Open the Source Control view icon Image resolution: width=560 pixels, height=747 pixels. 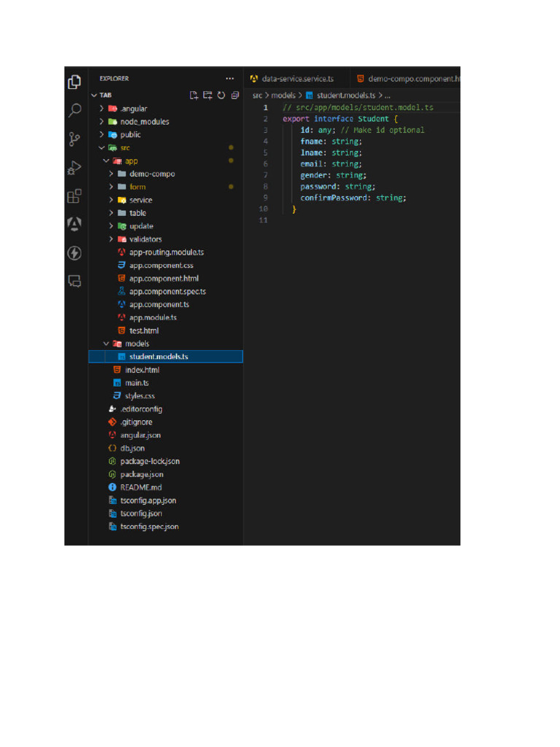click(x=74, y=139)
